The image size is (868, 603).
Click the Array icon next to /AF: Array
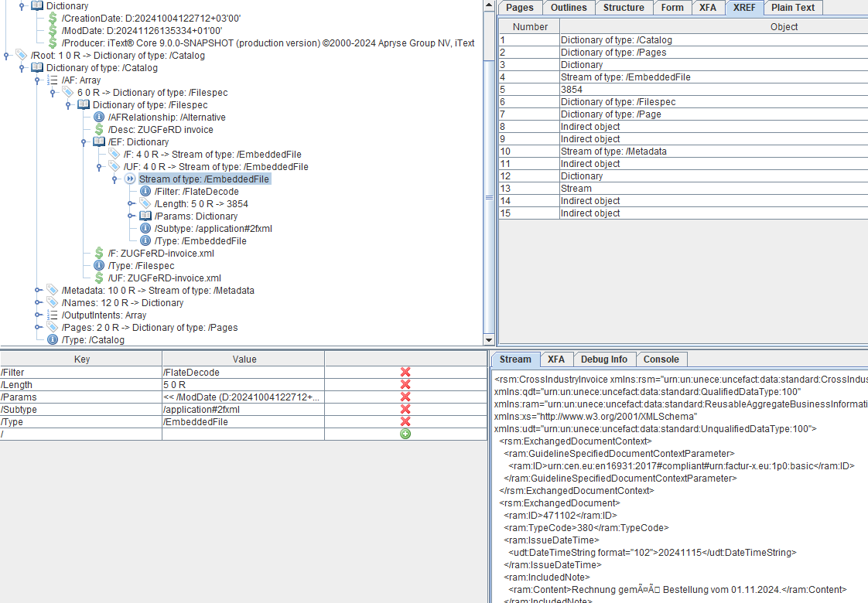pyautogui.click(x=51, y=80)
